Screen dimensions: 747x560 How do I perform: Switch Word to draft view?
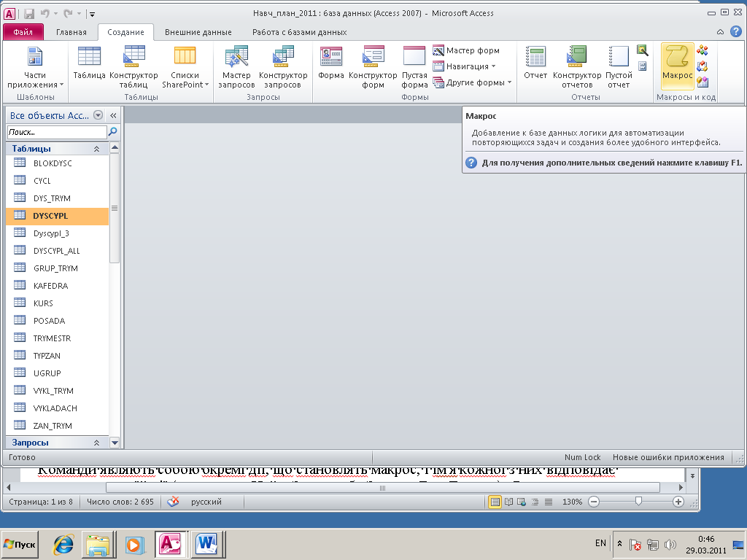[x=549, y=502]
